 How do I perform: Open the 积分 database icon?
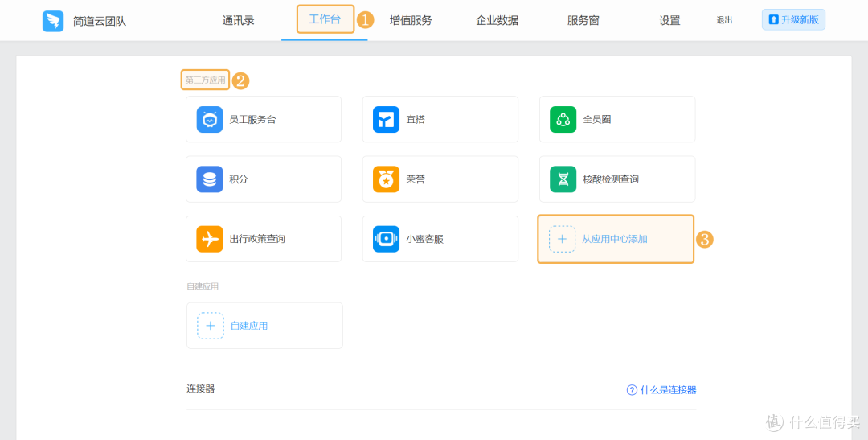210,179
